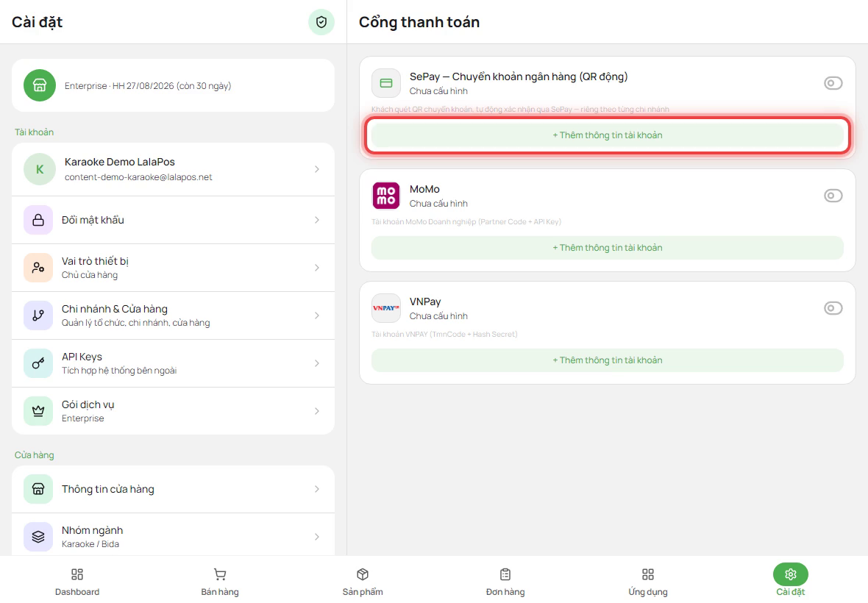Click the Karaoke / Bida text
868x603 pixels.
tap(90, 544)
